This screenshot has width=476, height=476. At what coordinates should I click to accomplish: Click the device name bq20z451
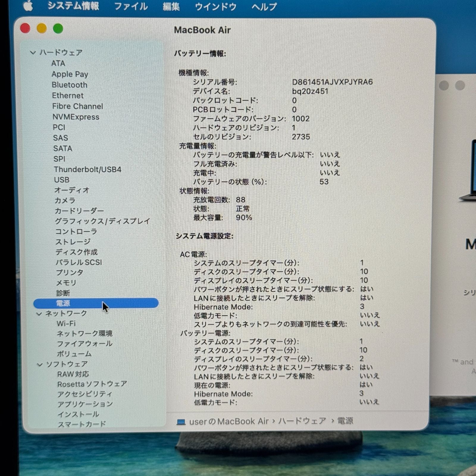(310, 91)
